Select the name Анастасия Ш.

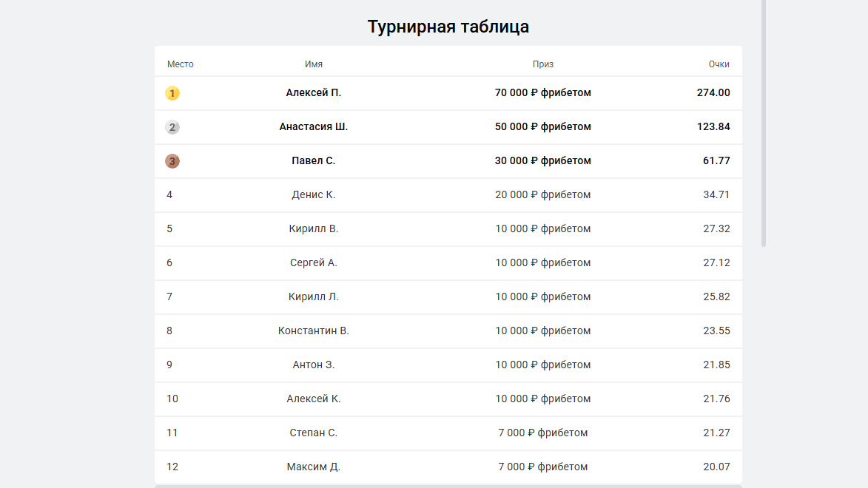[x=313, y=126]
